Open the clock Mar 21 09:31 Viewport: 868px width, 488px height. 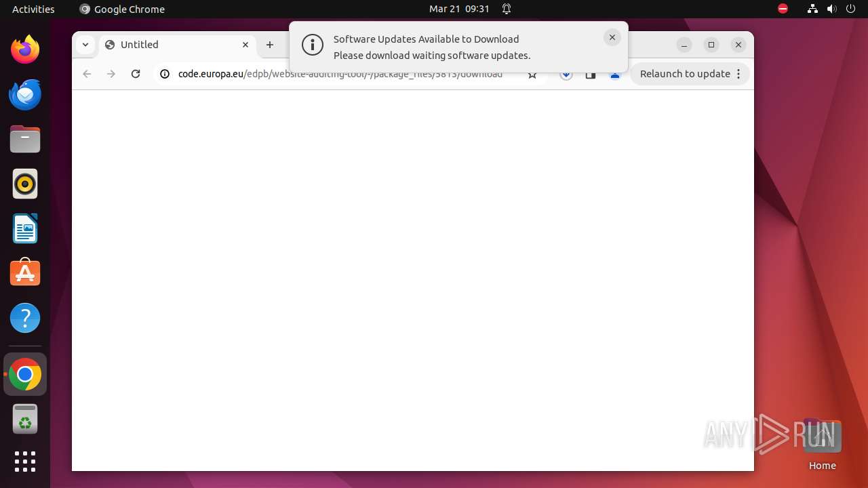coord(459,9)
